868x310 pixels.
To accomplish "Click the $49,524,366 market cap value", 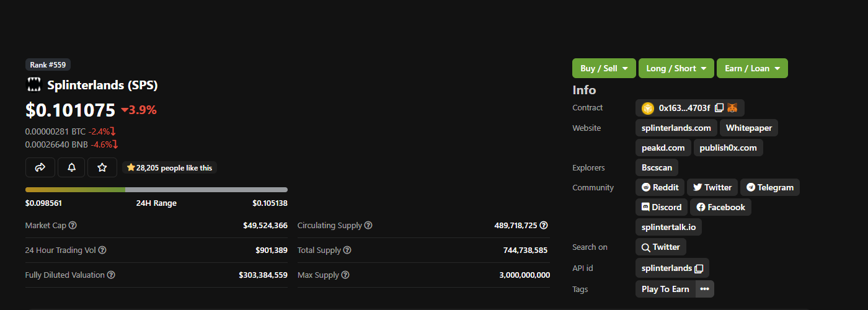I will point(265,226).
